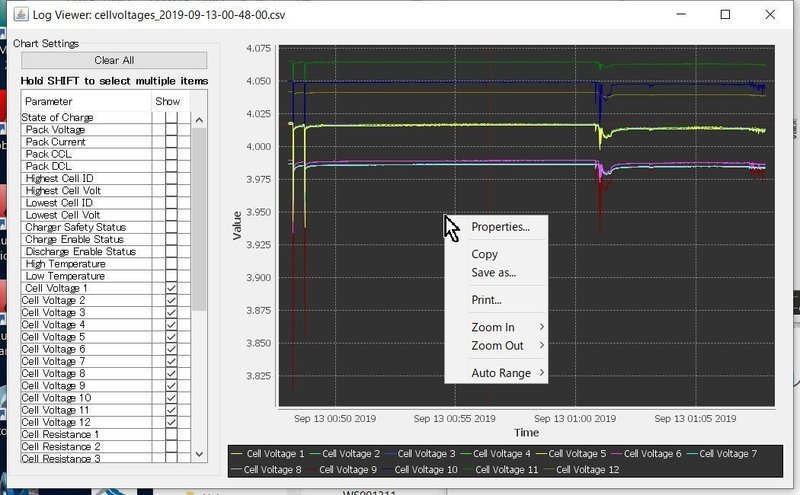Tick the Pack CCL checkbox
Viewport: 800px width, 495px height.
tap(171, 154)
